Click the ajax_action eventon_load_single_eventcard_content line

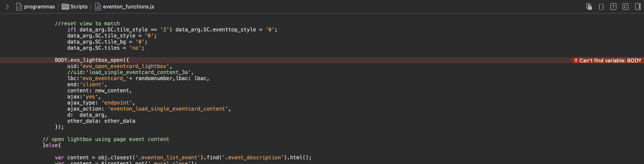[x=149, y=109]
